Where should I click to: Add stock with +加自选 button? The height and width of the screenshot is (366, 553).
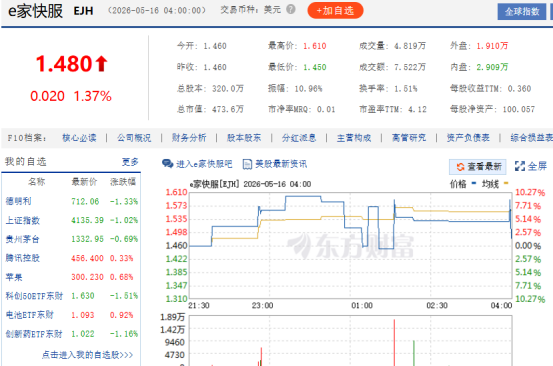click(x=335, y=11)
